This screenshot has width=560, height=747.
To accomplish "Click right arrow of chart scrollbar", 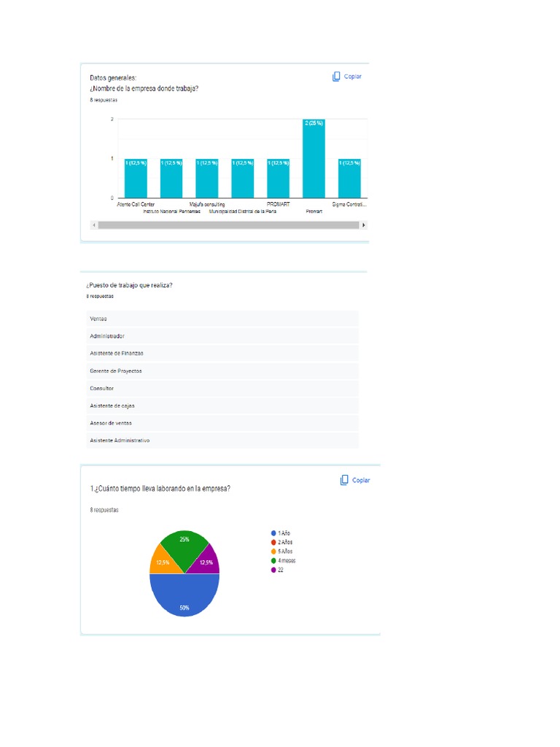I will (364, 225).
